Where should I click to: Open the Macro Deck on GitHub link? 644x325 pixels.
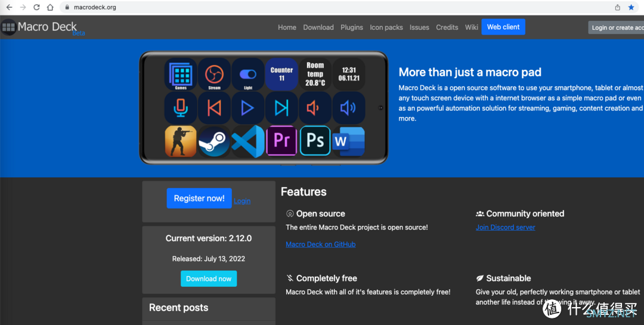321,244
